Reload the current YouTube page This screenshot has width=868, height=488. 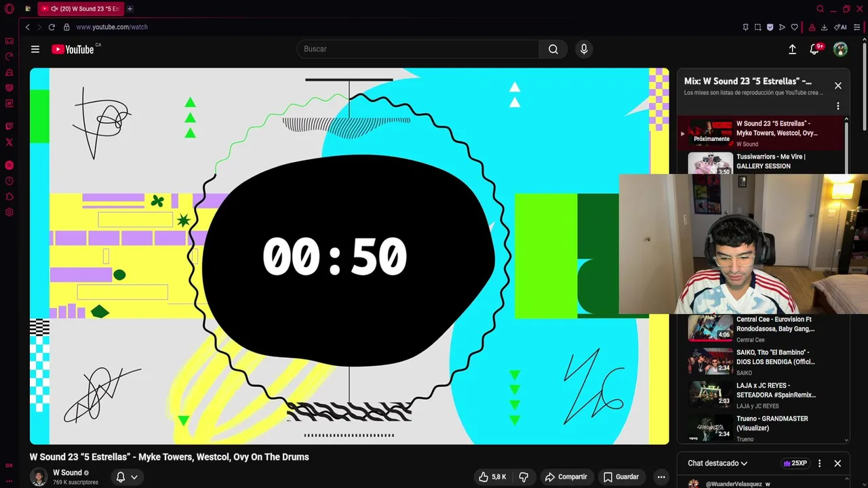(x=52, y=27)
